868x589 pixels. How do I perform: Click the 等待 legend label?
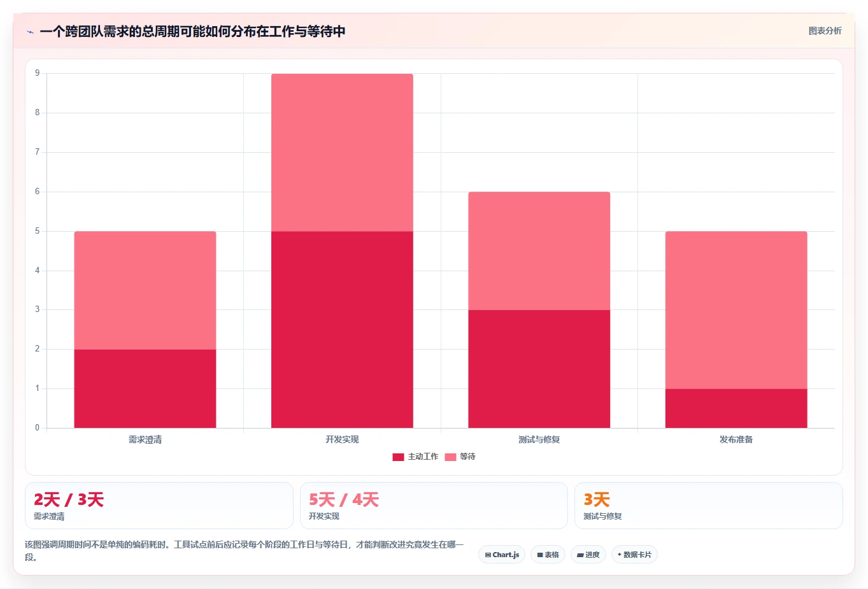(467, 457)
